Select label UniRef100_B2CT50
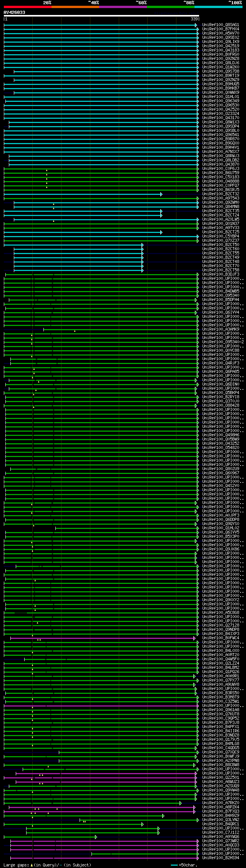The width and height of the screenshot is (246, 868). tap(221, 245)
